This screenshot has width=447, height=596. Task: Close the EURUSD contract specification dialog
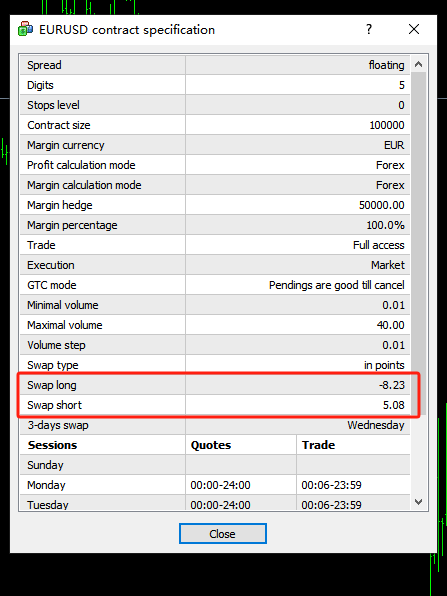coord(414,29)
